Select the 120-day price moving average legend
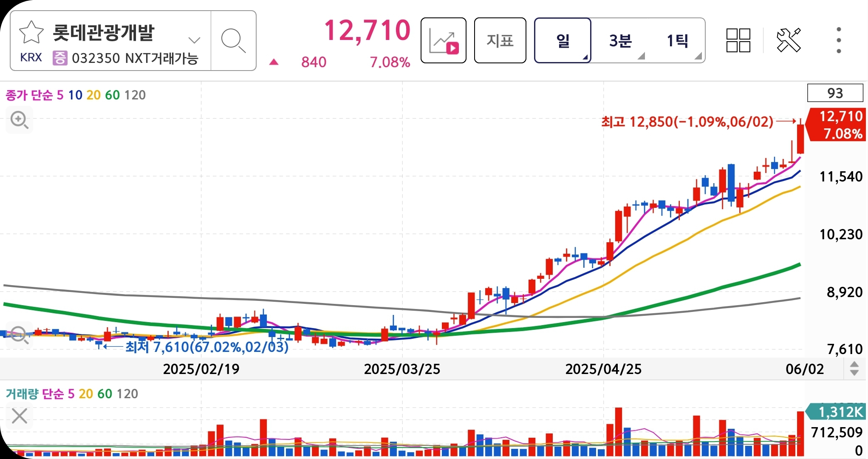 pyautogui.click(x=135, y=95)
